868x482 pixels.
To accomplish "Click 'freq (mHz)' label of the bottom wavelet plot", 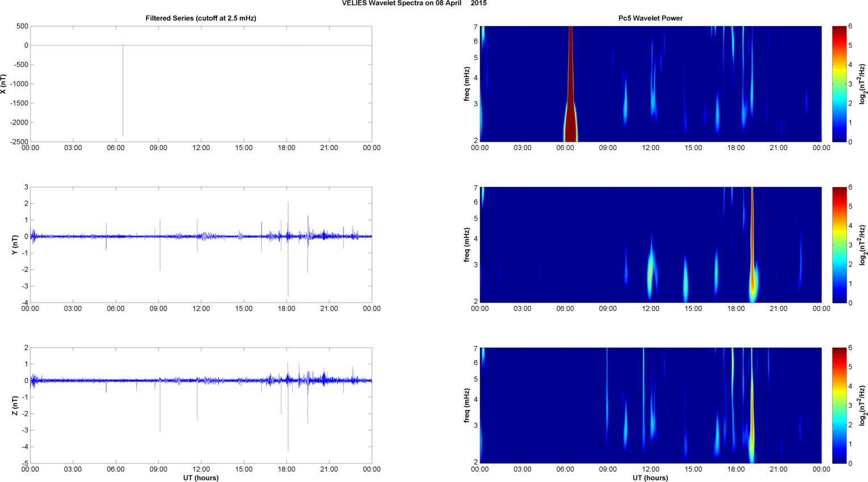I will click(466, 406).
